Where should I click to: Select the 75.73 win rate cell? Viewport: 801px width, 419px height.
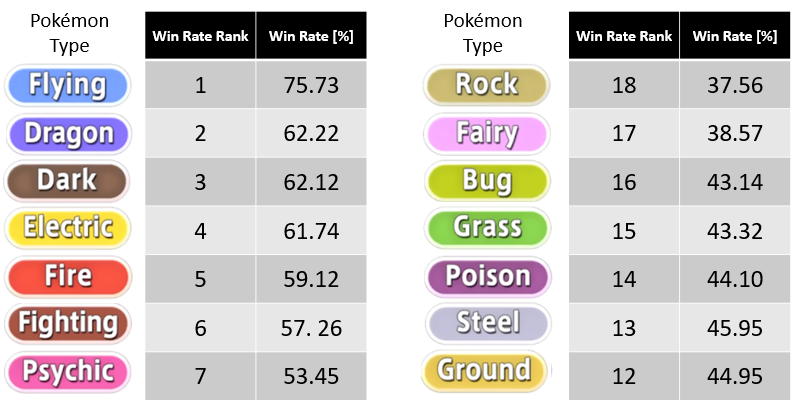(311, 85)
